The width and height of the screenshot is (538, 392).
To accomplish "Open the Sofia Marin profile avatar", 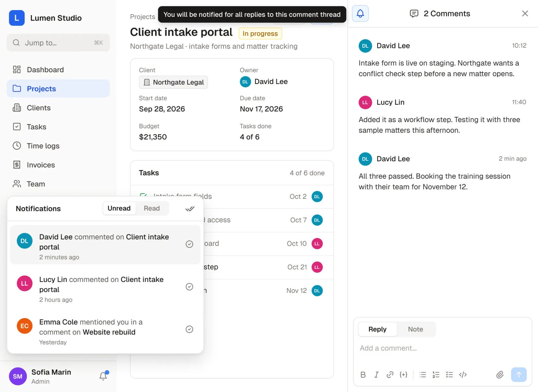I will tap(18, 376).
